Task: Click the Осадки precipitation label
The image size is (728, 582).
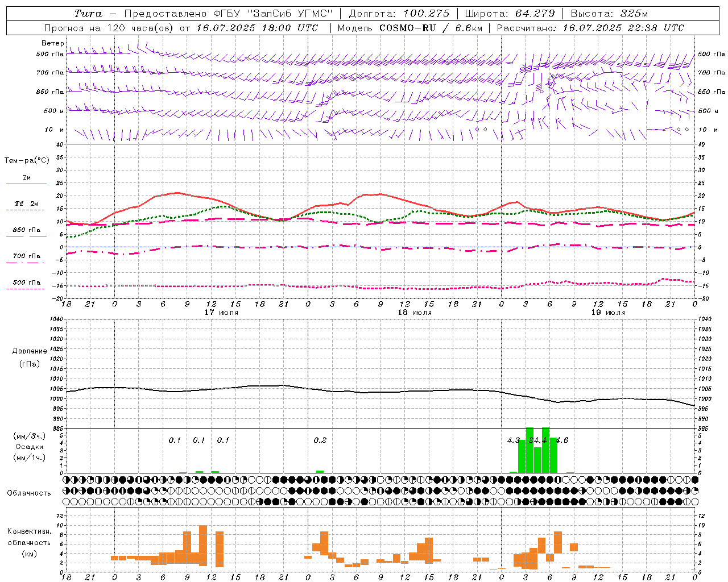Action: pos(29,447)
